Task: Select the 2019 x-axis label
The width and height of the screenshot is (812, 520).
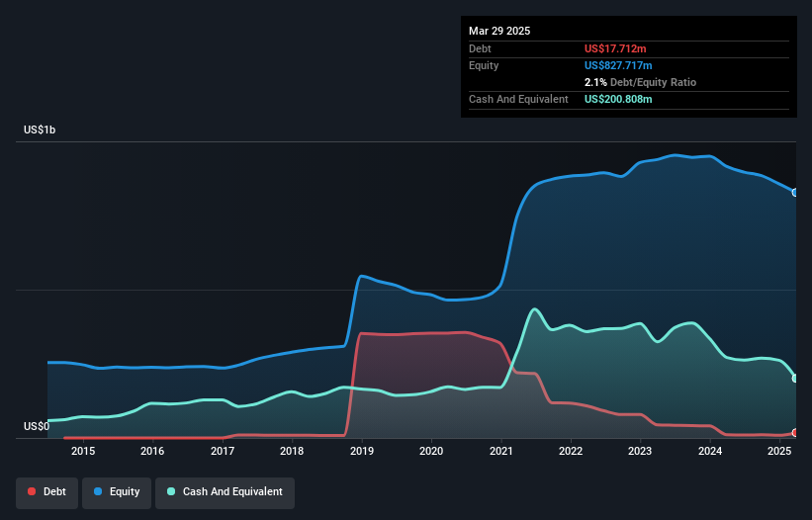Action: coord(361,451)
